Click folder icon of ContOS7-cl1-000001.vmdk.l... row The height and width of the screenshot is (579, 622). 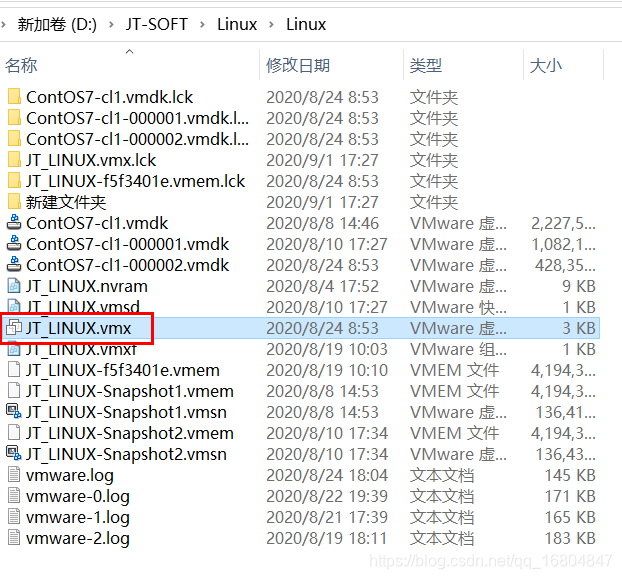pyautogui.click(x=14, y=118)
